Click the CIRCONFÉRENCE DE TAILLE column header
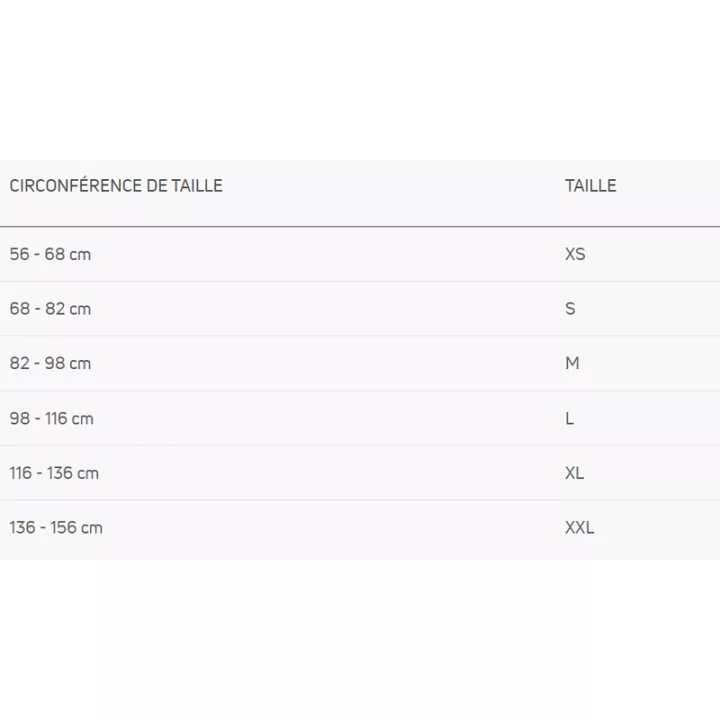Screen dimensions: 720x720 pos(116,186)
